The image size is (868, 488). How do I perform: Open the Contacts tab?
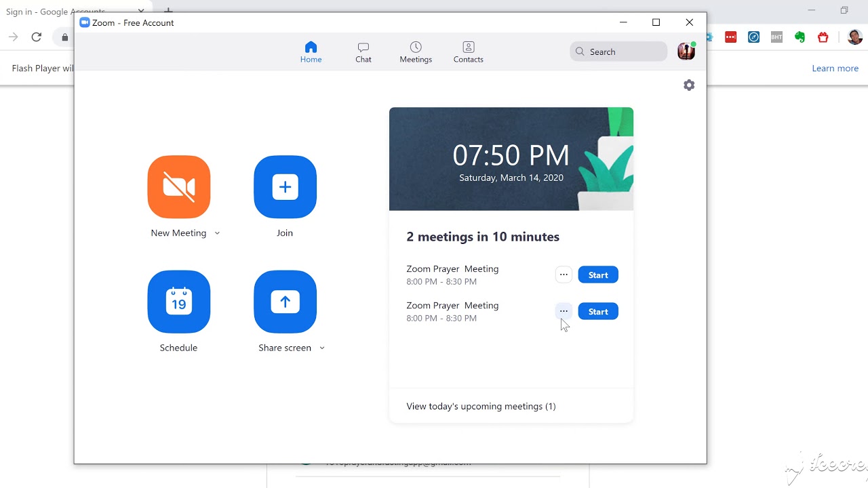click(x=469, y=52)
